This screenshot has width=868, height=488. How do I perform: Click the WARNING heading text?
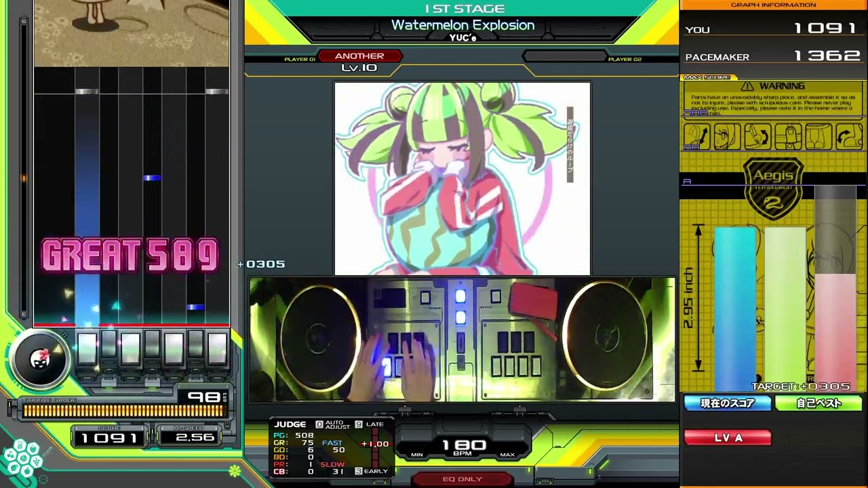pos(782,86)
